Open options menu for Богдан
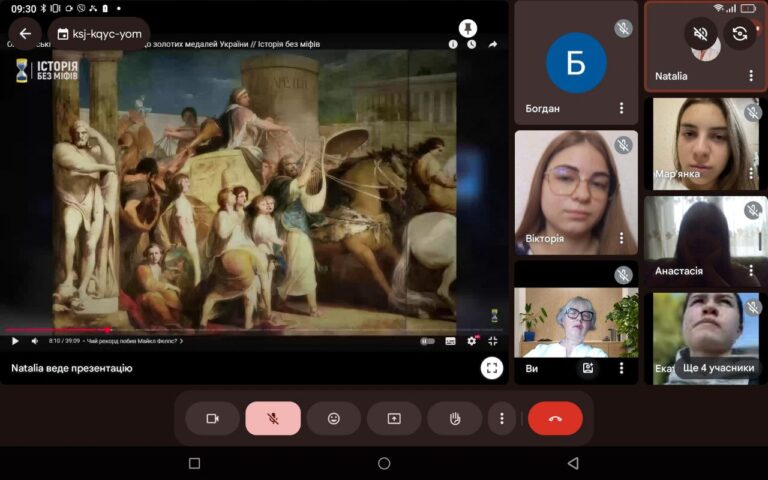 622,108
